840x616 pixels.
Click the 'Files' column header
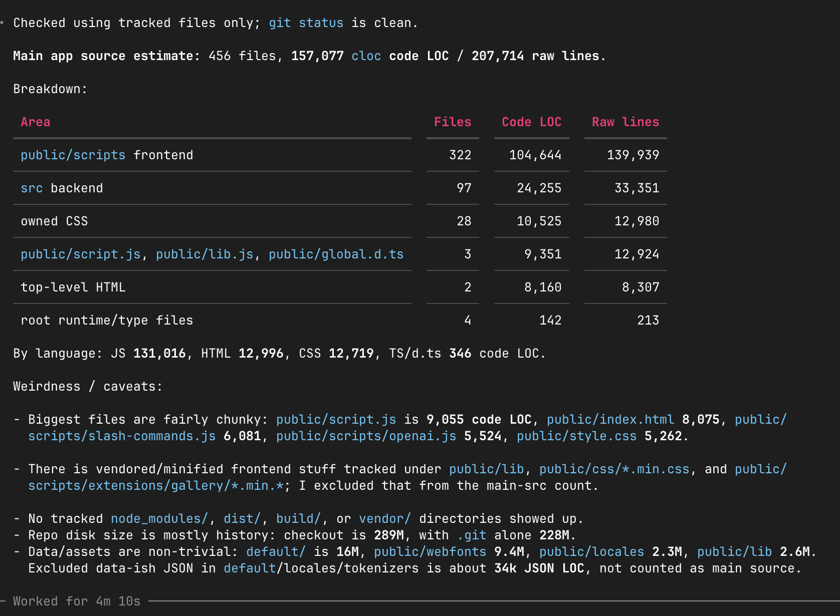453,122
